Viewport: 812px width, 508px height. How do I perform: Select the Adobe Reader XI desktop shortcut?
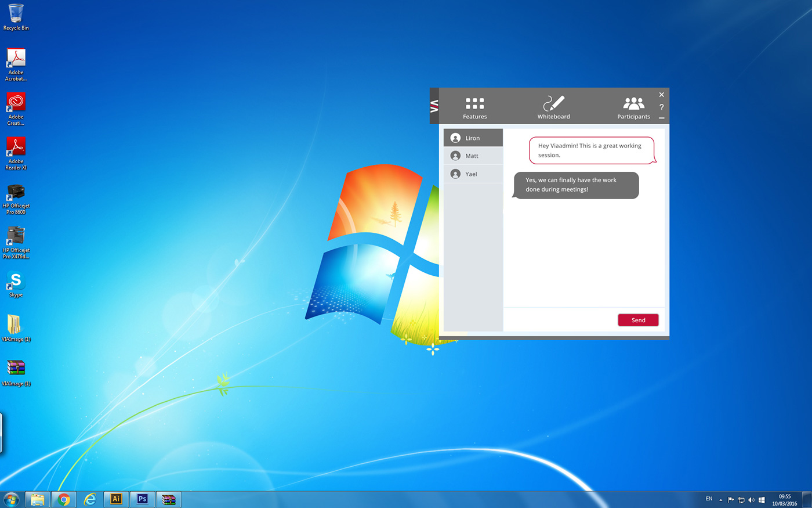point(16,154)
